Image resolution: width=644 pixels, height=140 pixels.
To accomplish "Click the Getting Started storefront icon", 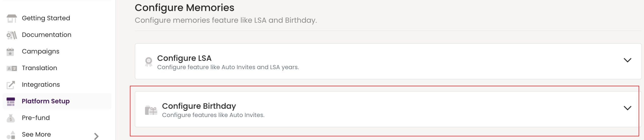I will click(x=12, y=18).
